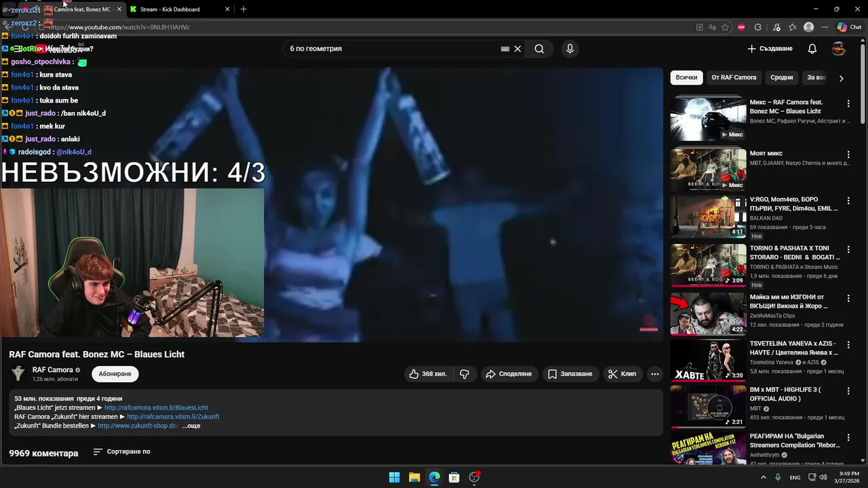Image resolution: width=868 pixels, height=488 pixels.
Task: Click the Създаване create button
Action: (770, 49)
